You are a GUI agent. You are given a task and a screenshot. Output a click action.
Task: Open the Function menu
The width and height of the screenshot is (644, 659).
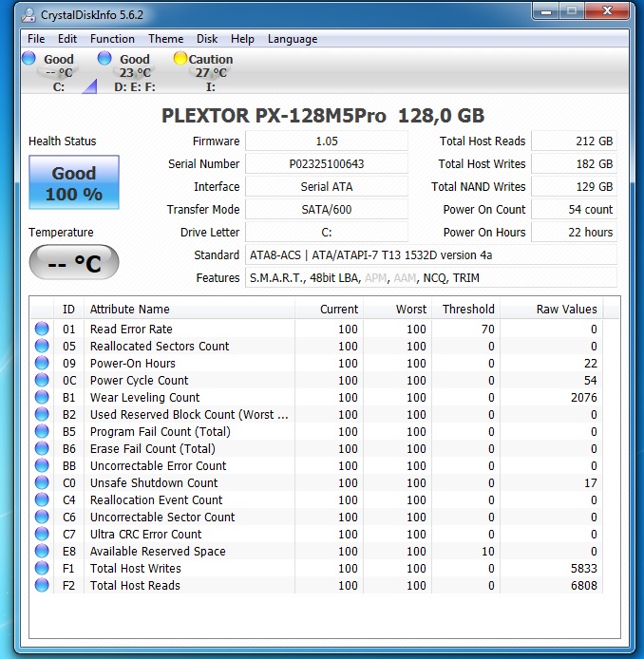click(x=112, y=39)
